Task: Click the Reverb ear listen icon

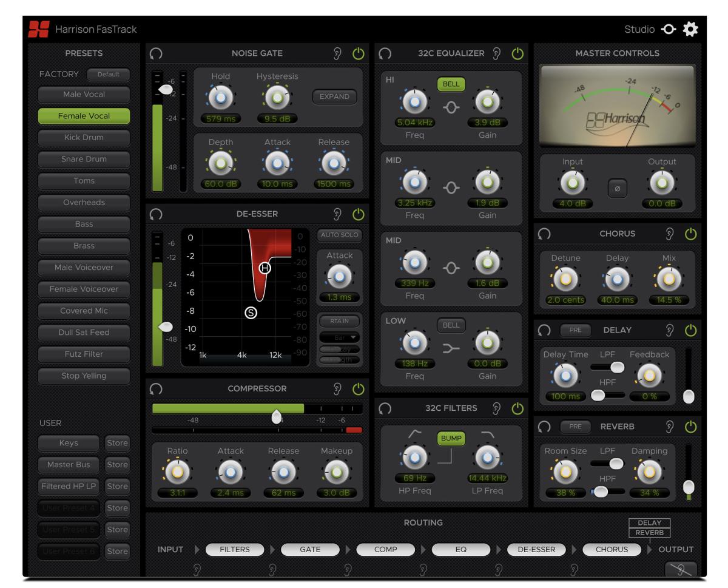Action: [x=670, y=427]
